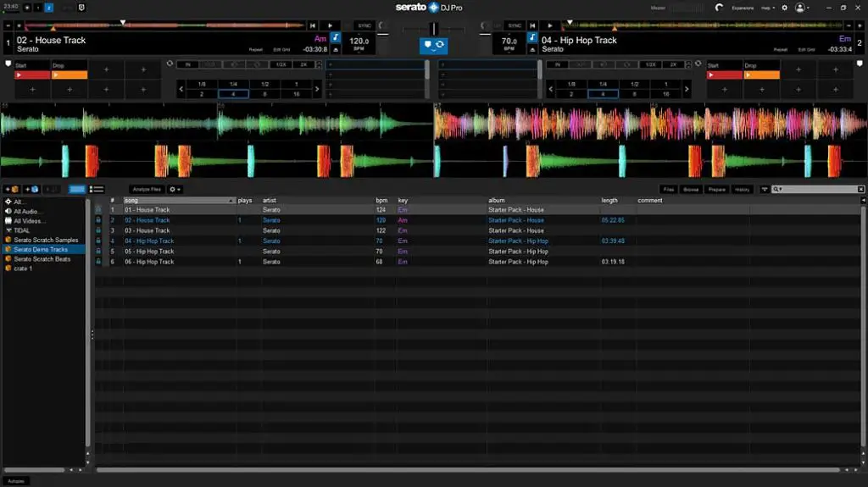Play deck 2 Hip Hop Track
Viewport: 868px width, 487px height.
point(549,25)
